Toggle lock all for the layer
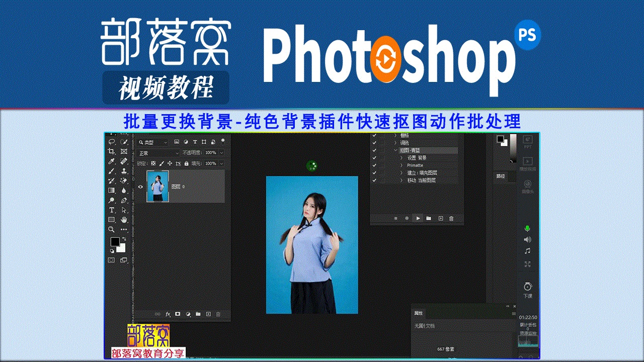 186,163
